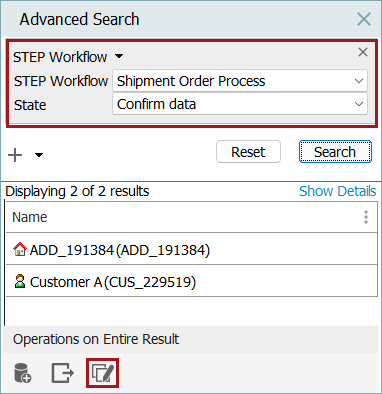Open the Name column options dots
Viewport: 382px width, 394px height.
pos(366,217)
